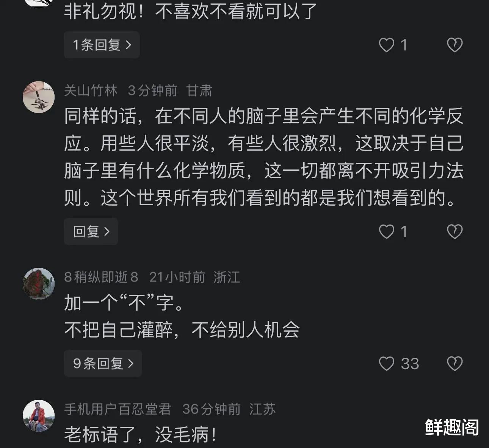Open 关山竹林's avatar profile picture

coord(39,97)
